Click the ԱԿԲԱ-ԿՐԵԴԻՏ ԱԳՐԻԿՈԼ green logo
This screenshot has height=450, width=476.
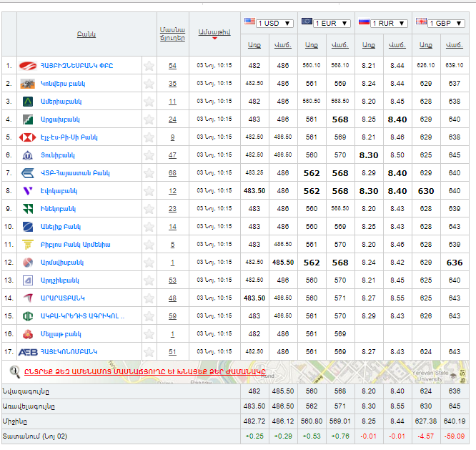point(28,316)
